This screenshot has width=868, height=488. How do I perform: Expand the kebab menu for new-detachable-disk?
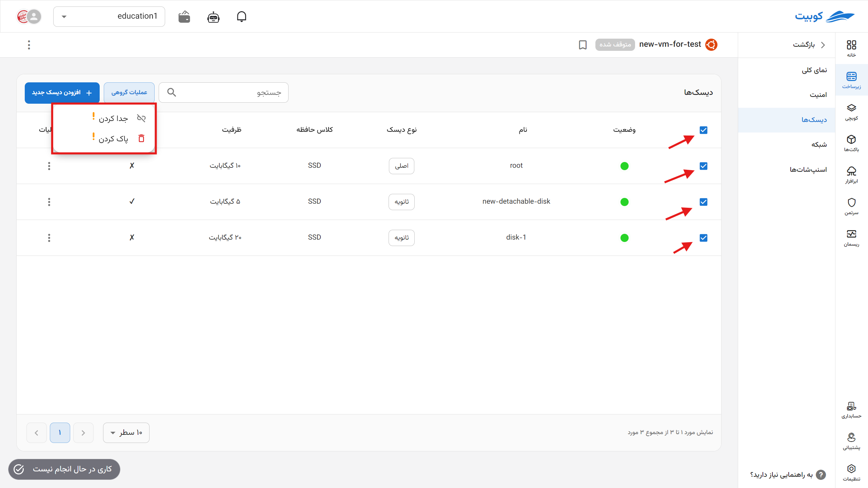49,202
